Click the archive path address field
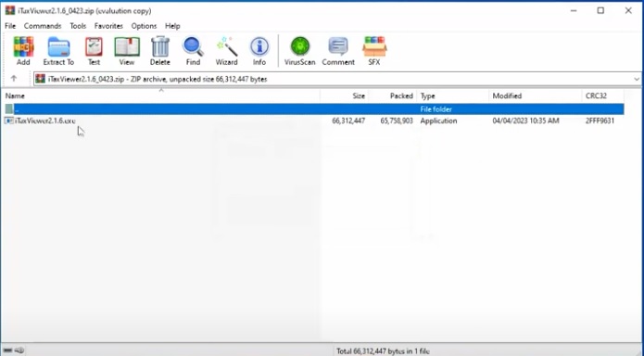The image size is (644, 356). (x=336, y=79)
